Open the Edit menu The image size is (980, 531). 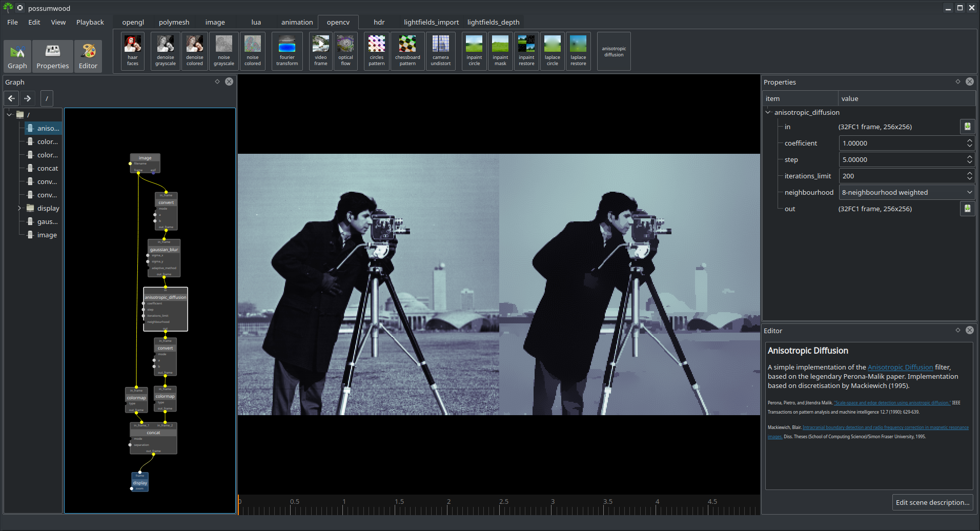(x=34, y=22)
